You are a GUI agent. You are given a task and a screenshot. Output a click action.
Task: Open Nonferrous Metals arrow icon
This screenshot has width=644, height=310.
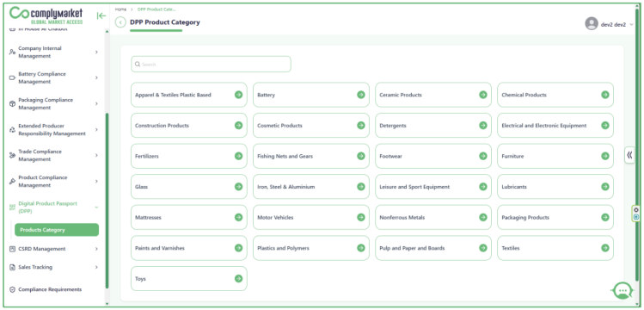(483, 217)
